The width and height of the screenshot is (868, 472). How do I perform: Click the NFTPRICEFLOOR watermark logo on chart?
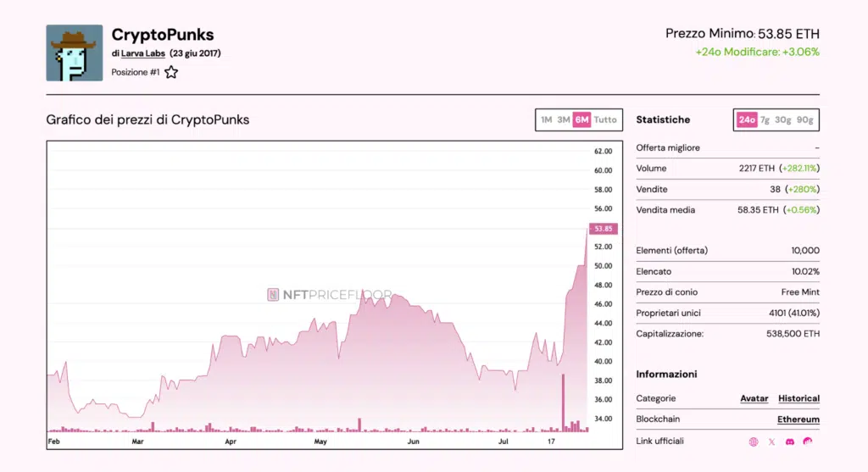330,295
